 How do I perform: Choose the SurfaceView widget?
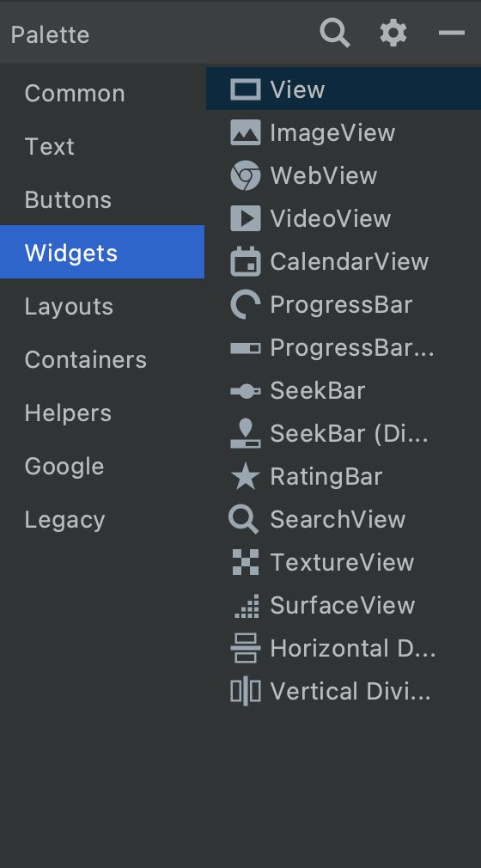344,605
